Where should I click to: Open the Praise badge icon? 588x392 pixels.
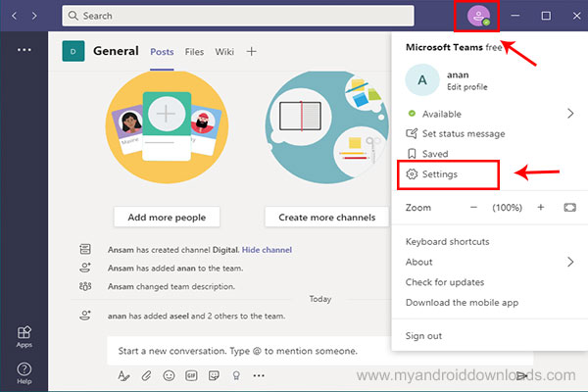[236, 375]
